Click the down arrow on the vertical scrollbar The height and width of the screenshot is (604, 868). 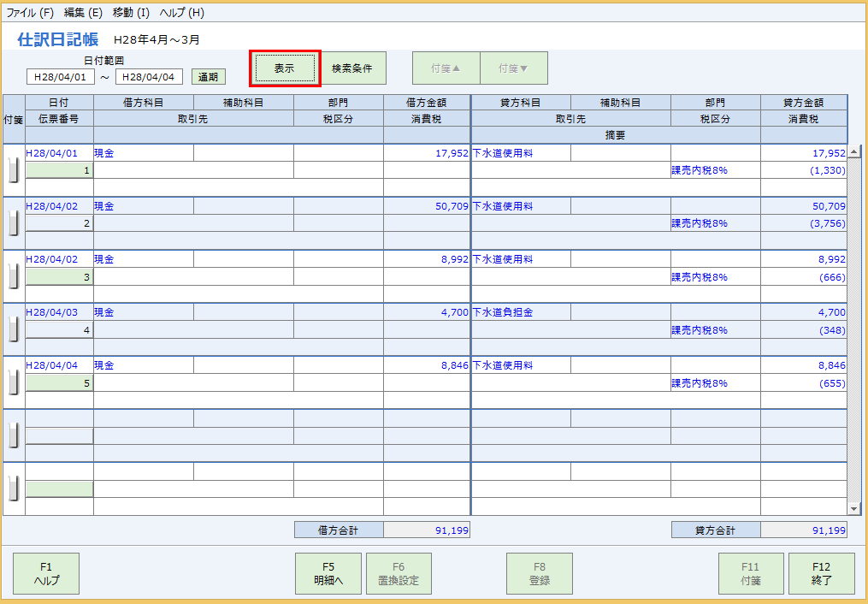[x=856, y=508]
